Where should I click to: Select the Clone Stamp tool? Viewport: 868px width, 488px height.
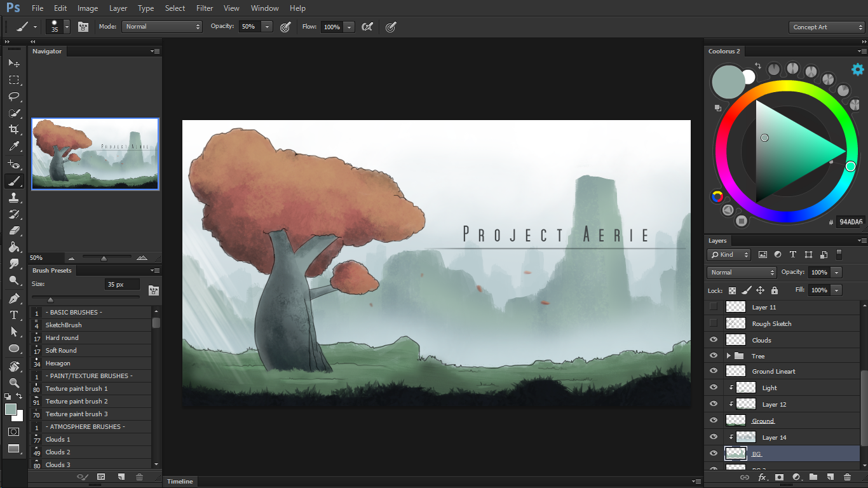[x=14, y=198]
